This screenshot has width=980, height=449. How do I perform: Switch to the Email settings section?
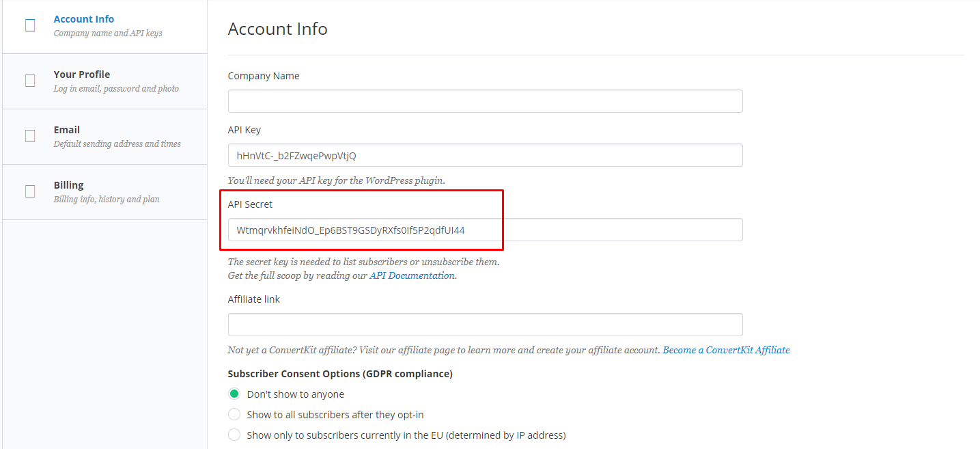tap(104, 137)
